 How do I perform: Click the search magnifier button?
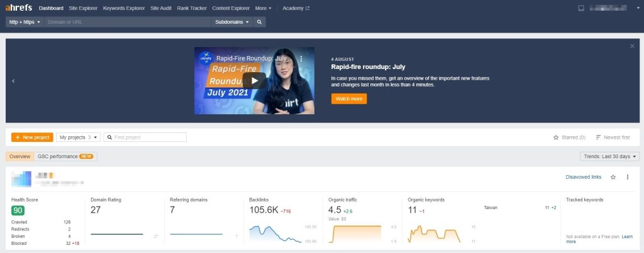tap(259, 22)
